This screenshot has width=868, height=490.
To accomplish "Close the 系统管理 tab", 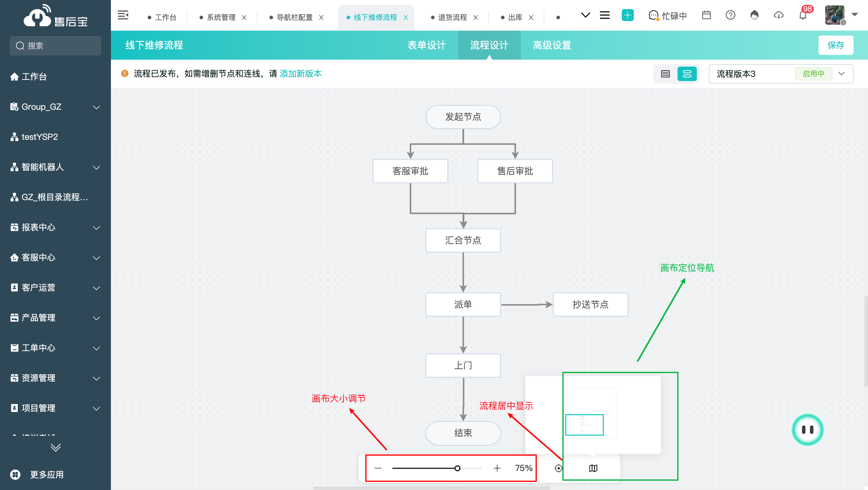I will click(244, 17).
